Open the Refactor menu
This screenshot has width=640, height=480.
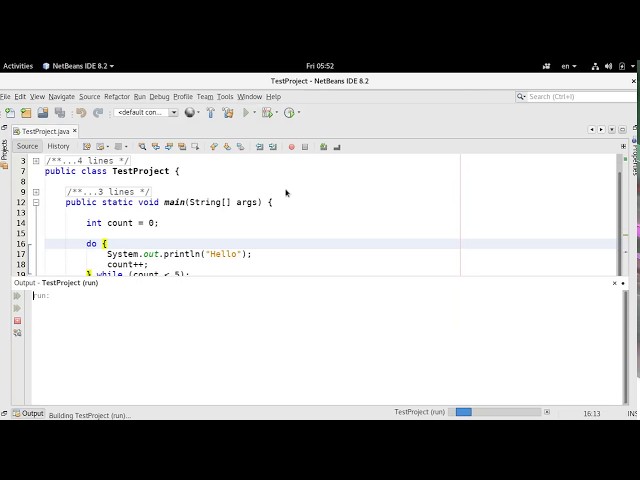(117, 97)
